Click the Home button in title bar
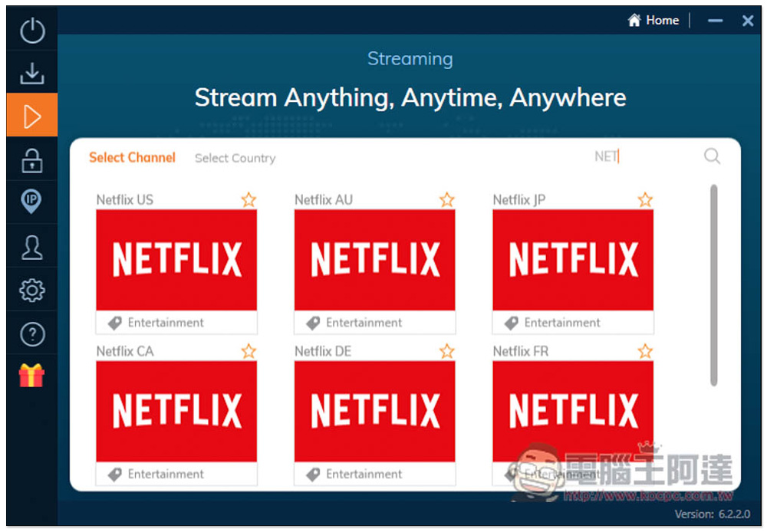The height and width of the screenshot is (532, 767). [653, 20]
